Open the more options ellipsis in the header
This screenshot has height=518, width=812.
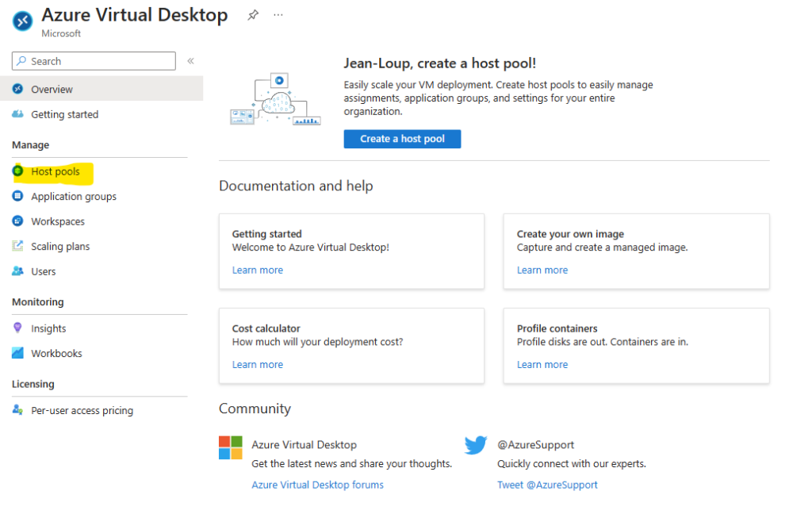(x=278, y=15)
